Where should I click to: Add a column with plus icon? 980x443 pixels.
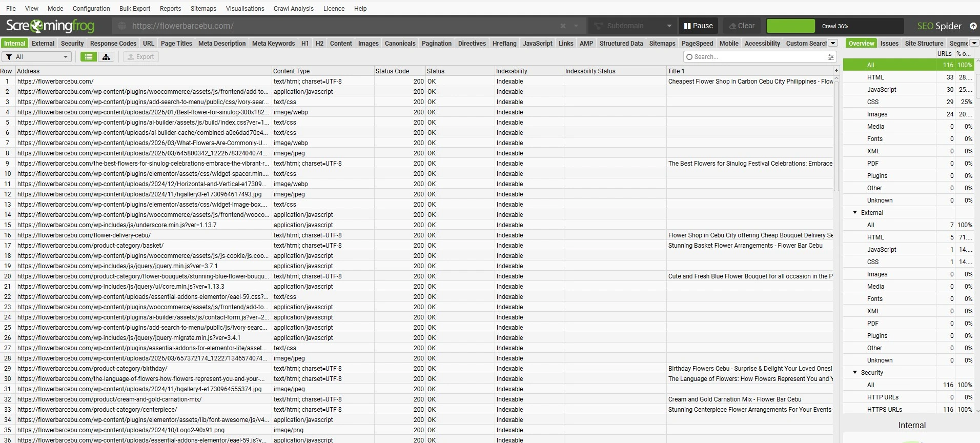(x=836, y=71)
